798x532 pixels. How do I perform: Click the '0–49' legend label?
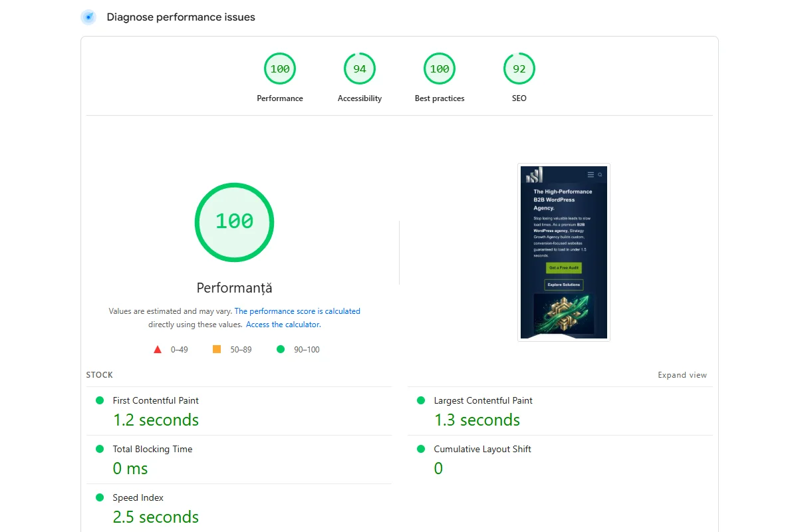coord(180,350)
